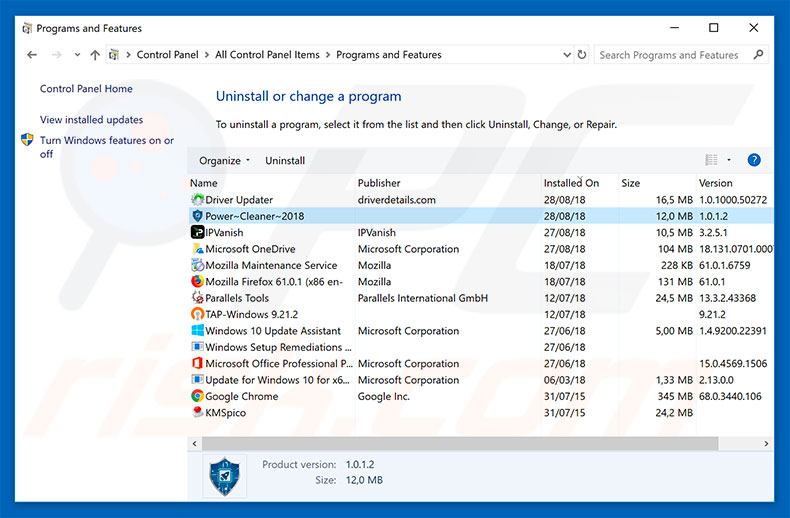Maximize the Programs and Features window
Screen dimensions: 790x518
[x=713, y=28]
